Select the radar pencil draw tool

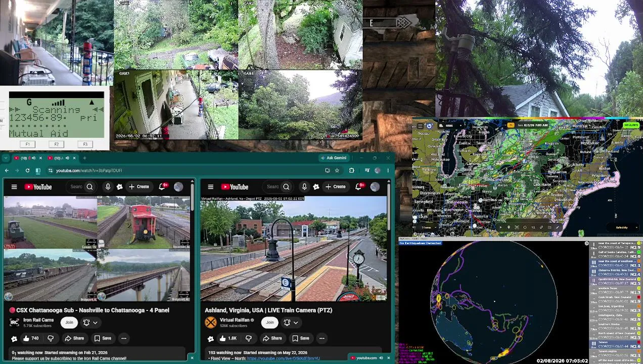558,227
